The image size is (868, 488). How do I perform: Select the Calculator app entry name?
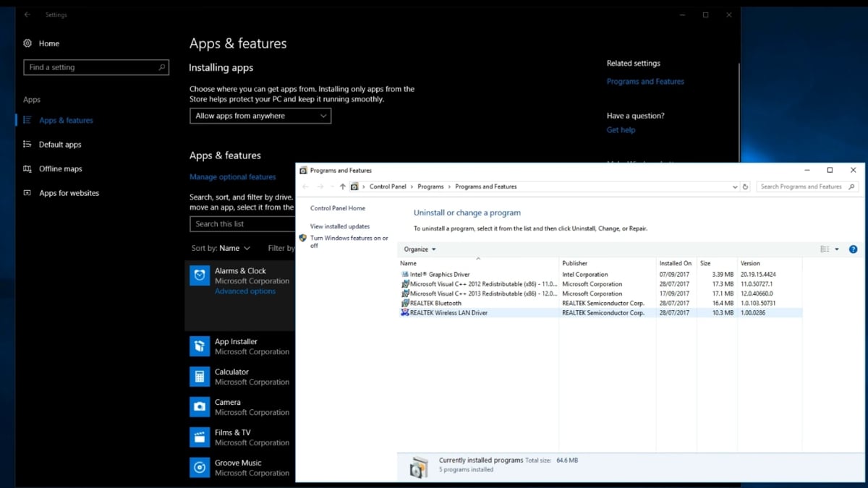tap(231, 372)
